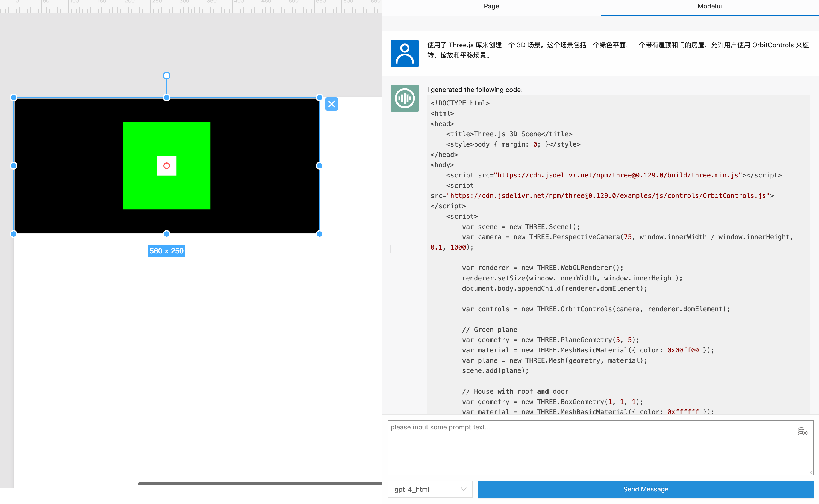Switch to the Page tab
This screenshot has height=504, width=819.
click(491, 6)
